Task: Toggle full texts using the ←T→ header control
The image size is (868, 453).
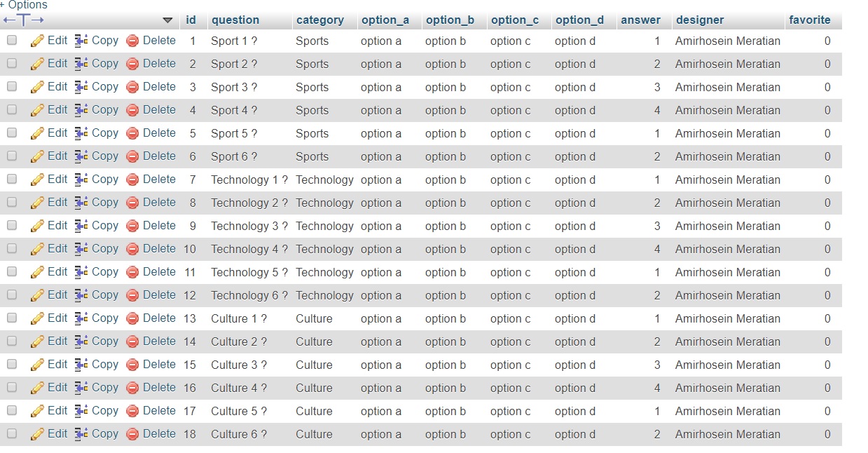Action: click(24, 20)
